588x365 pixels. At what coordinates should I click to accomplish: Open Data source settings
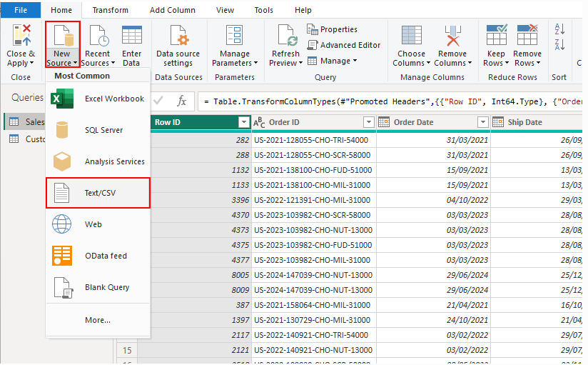point(178,46)
